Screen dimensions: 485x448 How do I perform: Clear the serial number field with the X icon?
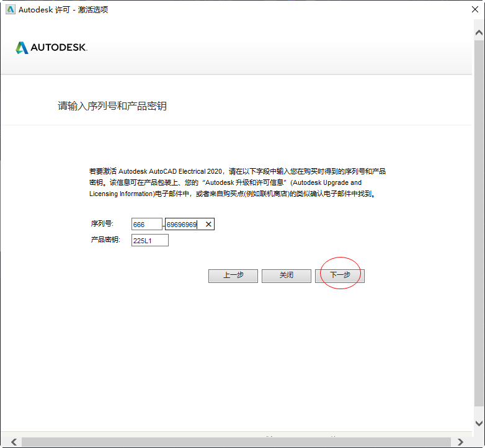(208, 224)
